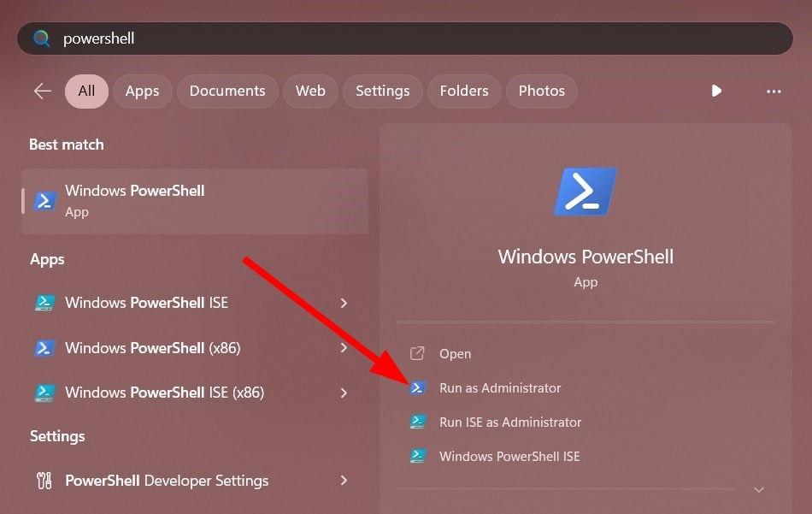Open the three-dot more options menu
The width and height of the screenshot is (812, 514).
[x=774, y=91]
